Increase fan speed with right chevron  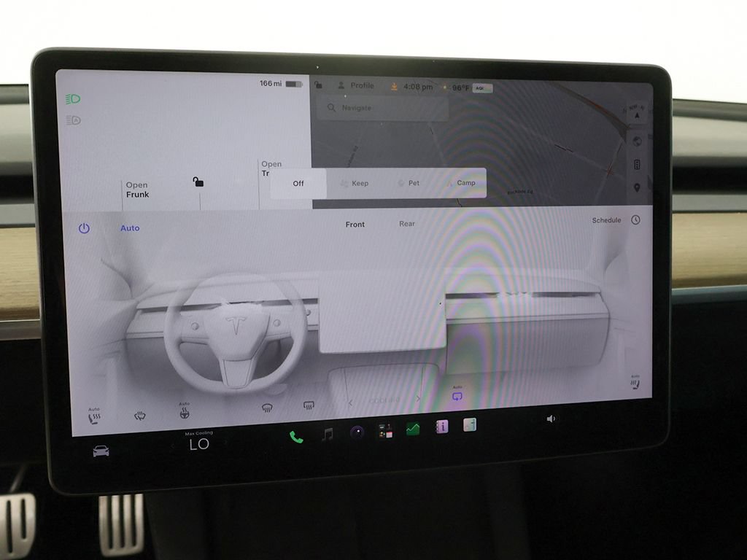coord(418,399)
